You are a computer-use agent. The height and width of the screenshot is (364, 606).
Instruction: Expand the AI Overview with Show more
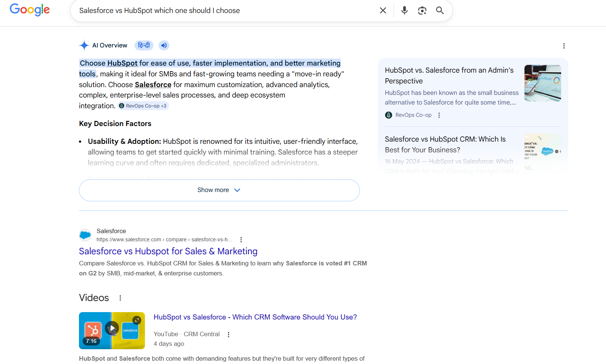219,190
